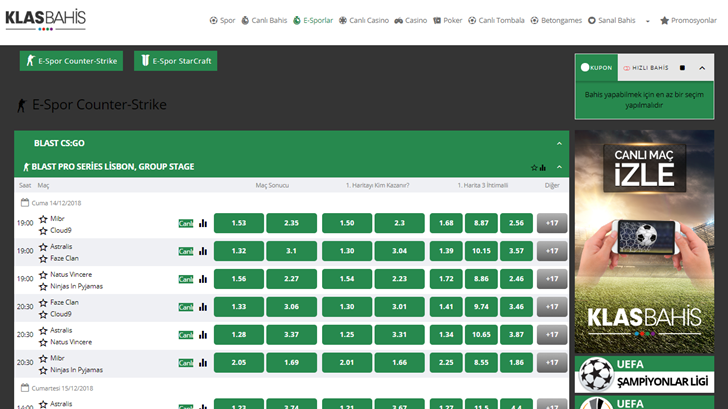Favorite the Cloud9 star in the 19:00 Mibr match
728x409 pixels.
43,231
